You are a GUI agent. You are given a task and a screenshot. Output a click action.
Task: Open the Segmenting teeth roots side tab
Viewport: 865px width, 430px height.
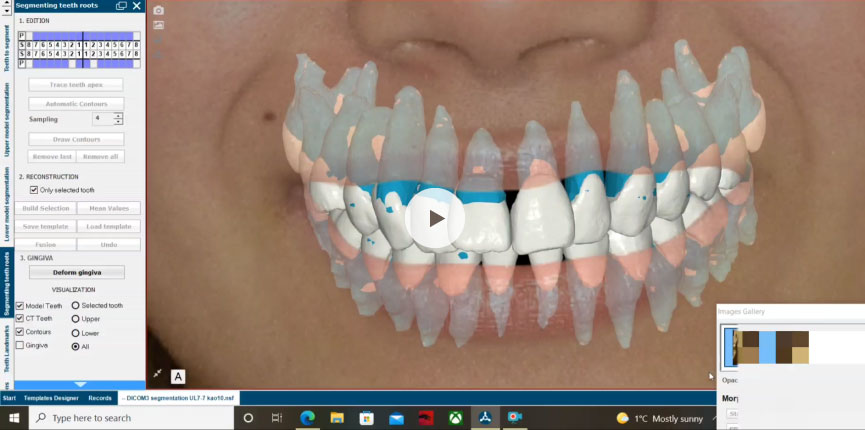click(x=7, y=284)
